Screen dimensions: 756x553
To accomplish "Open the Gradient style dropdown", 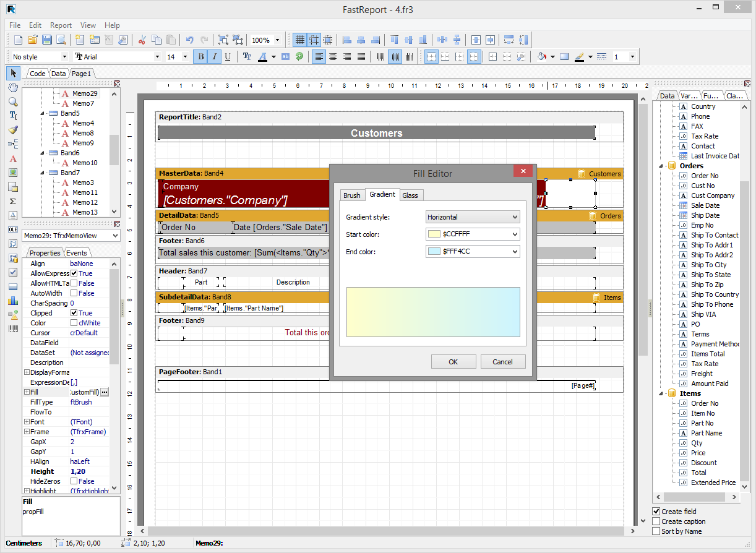I will 515,217.
